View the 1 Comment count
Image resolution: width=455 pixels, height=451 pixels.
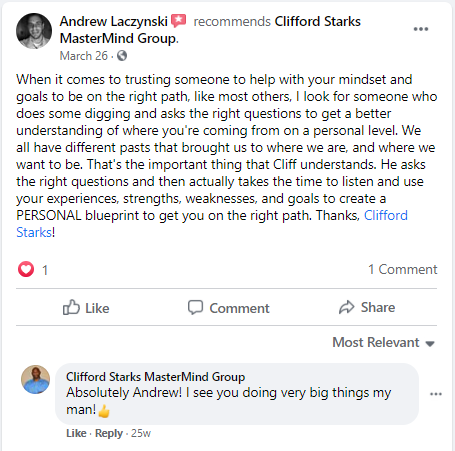[x=402, y=269]
